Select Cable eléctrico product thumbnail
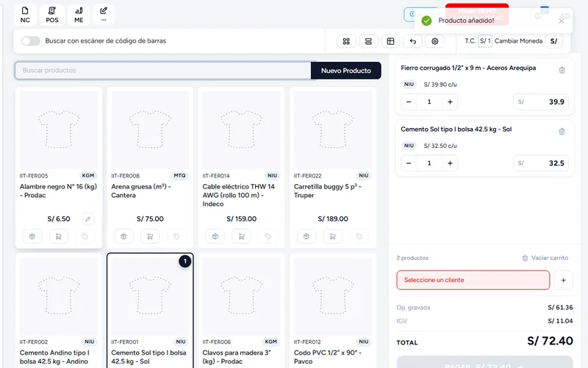The width and height of the screenshot is (588, 368). [x=242, y=130]
